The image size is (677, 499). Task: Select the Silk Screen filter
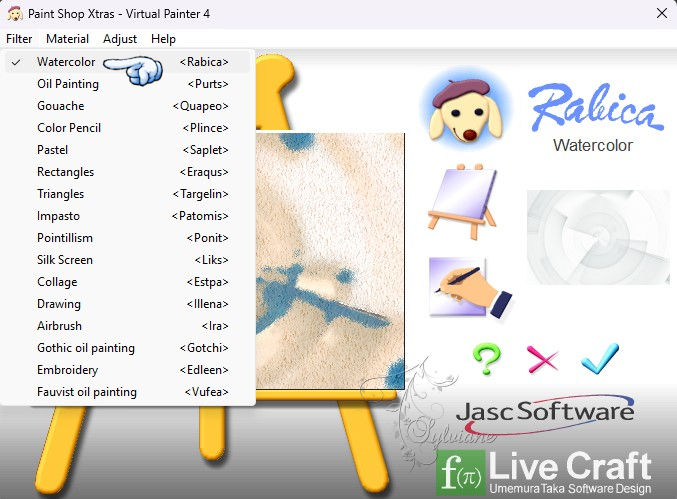(x=128, y=260)
